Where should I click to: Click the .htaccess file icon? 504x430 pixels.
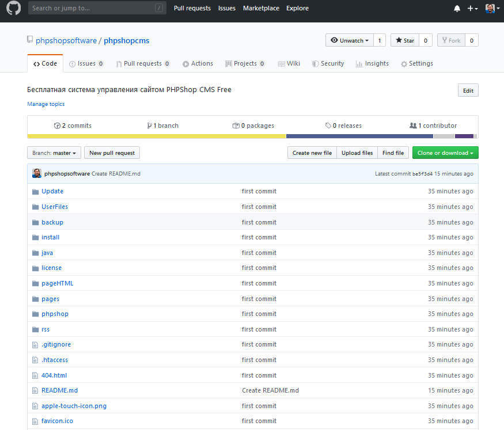35,360
